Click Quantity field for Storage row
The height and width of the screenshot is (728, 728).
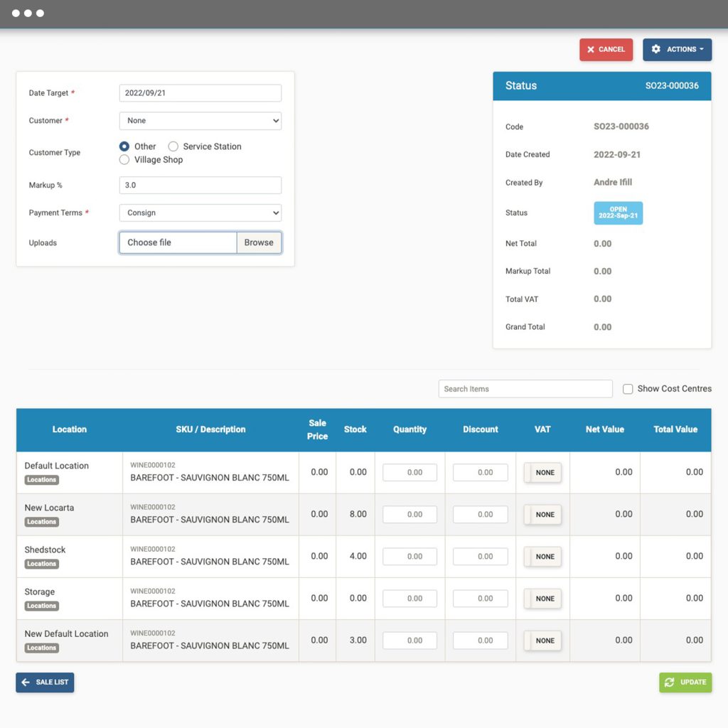click(x=409, y=599)
